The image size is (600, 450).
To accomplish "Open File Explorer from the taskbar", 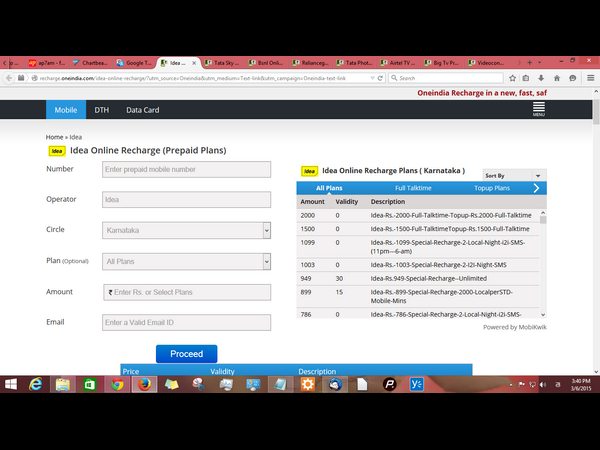I will coord(63,384).
